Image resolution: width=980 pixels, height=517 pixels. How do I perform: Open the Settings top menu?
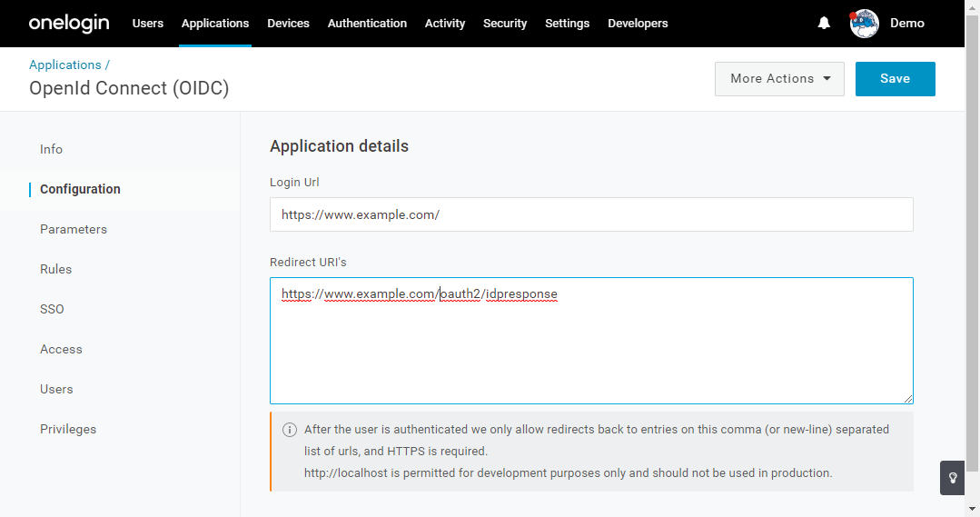click(567, 23)
